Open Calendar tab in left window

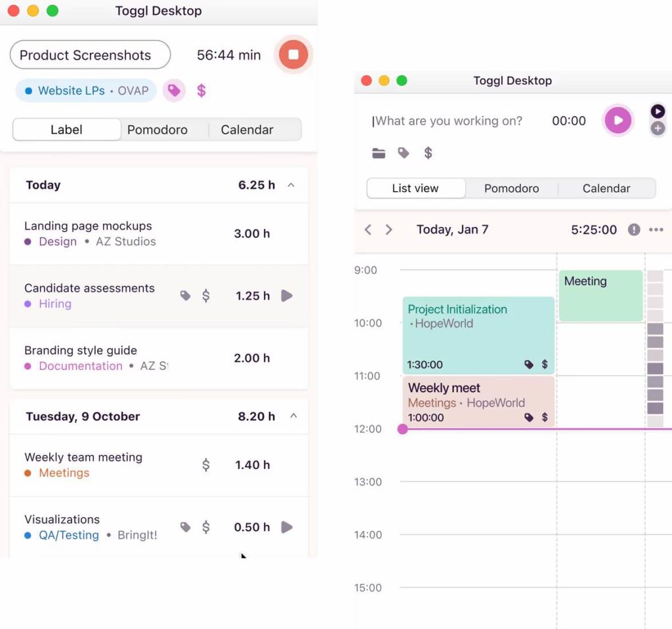pyautogui.click(x=247, y=130)
